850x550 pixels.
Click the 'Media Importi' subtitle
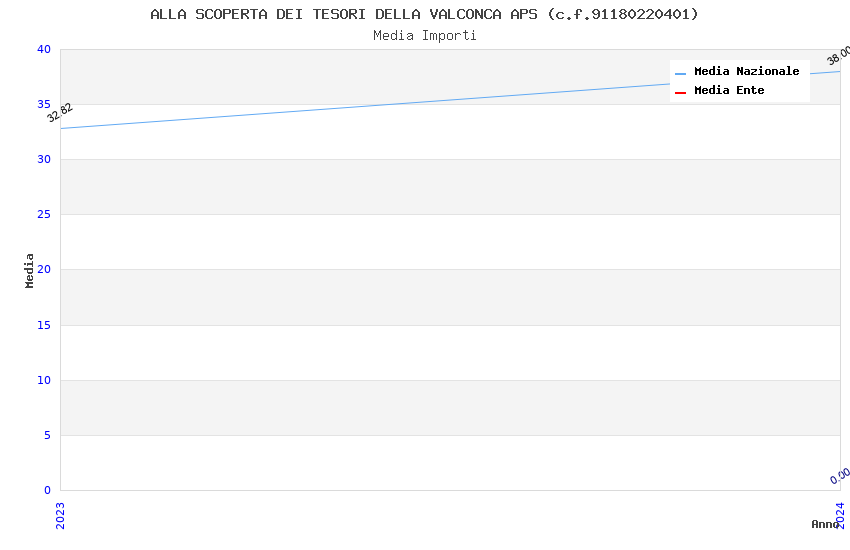click(424, 36)
